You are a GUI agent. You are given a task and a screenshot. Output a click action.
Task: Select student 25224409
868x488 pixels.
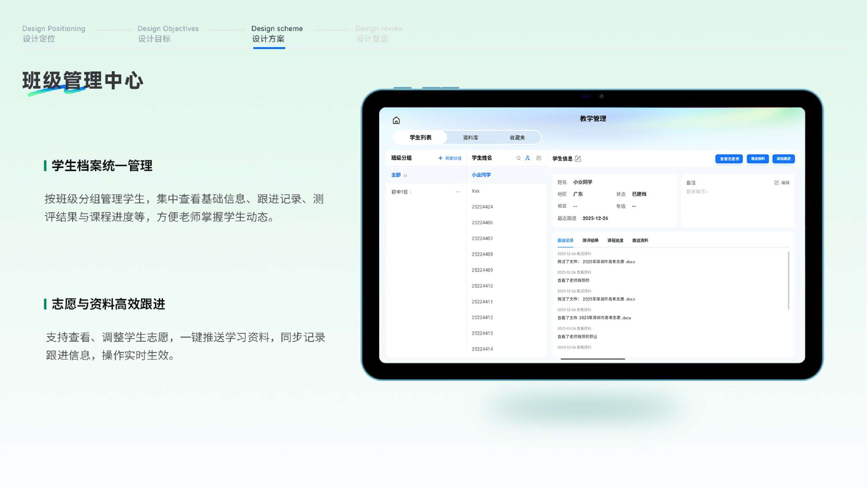pyautogui.click(x=506, y=270)
